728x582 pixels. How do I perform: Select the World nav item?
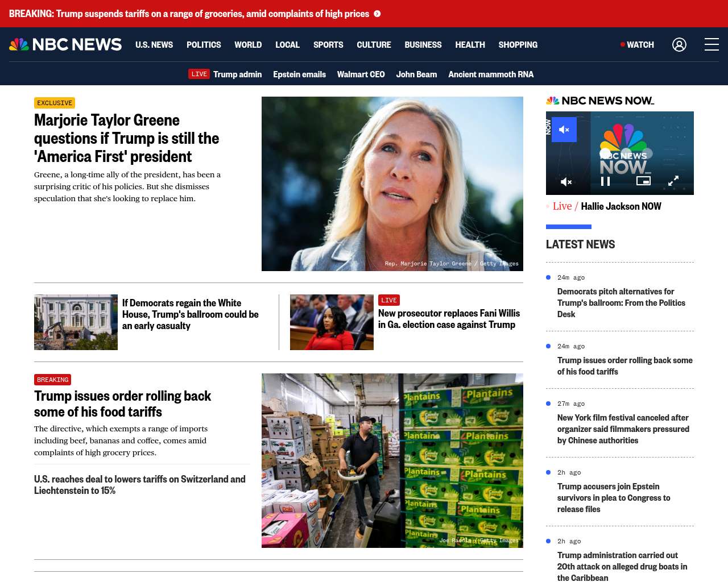point(248,44)
